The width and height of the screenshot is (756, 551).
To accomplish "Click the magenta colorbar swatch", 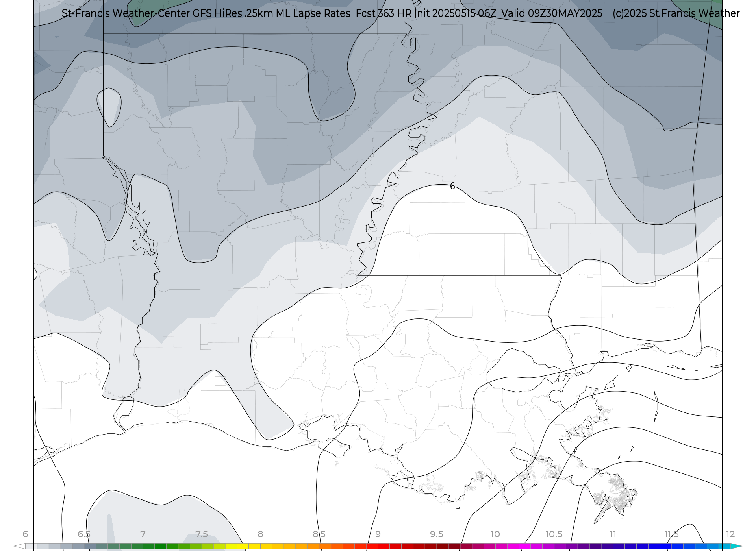I will pyautogui.click(x=524, y=546).
